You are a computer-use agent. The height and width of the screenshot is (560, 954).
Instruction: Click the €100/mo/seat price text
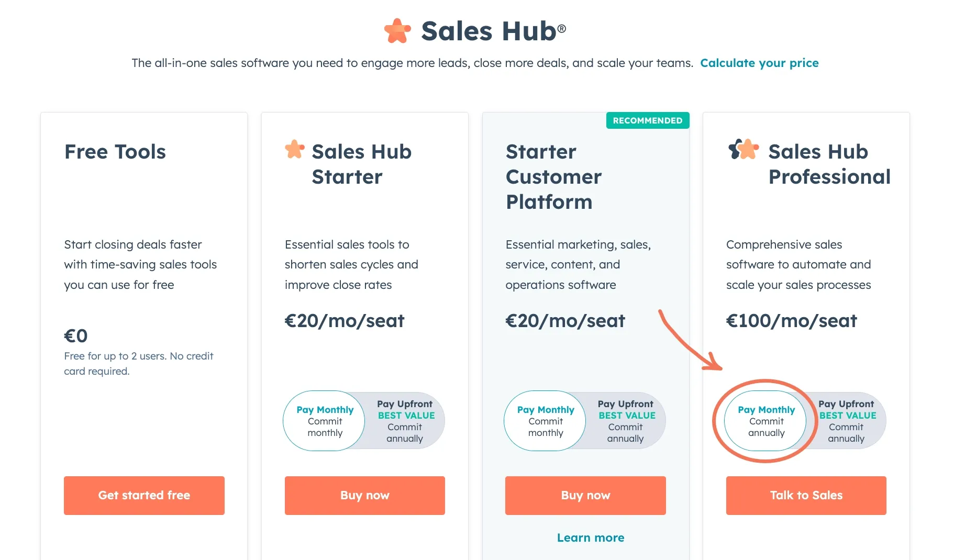coord(791,320)
